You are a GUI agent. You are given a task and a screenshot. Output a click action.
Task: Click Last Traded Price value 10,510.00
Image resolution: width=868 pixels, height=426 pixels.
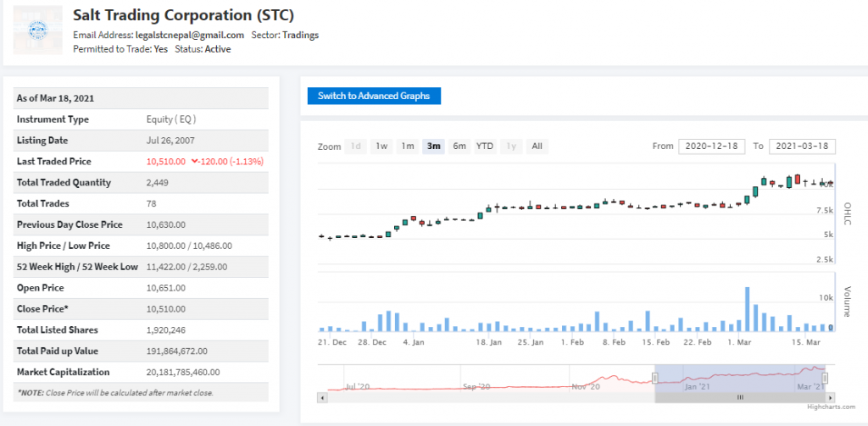tap(165, 162)
